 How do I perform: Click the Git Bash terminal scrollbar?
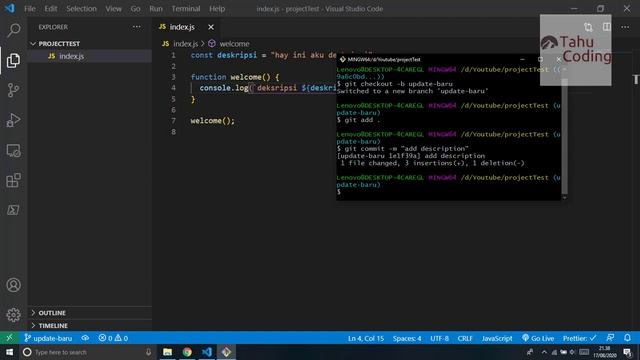pyautogui.click(x=564, y=136)
